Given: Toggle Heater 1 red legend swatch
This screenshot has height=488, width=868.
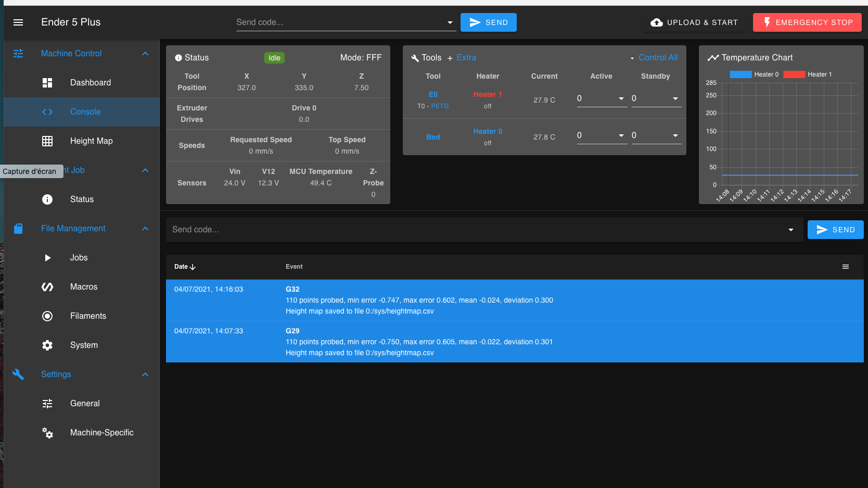Looking at the screenshot, I should [x=794, y=74].
